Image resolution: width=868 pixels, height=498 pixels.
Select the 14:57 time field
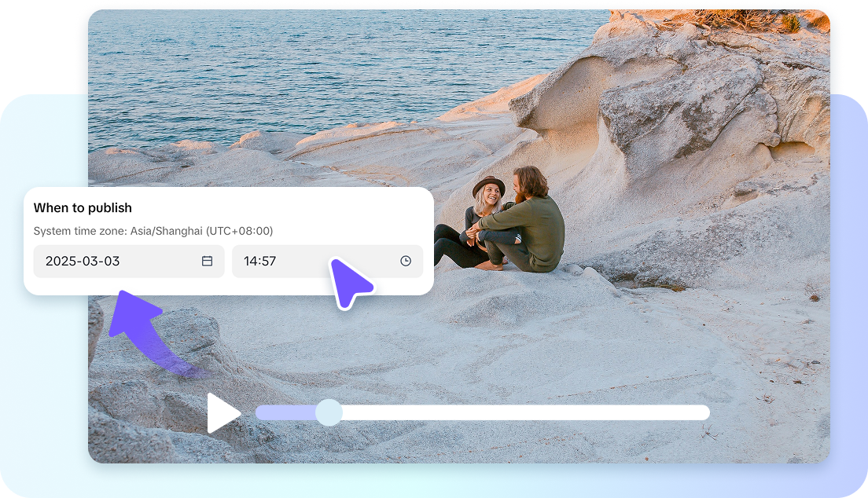[x=327, y=261]
